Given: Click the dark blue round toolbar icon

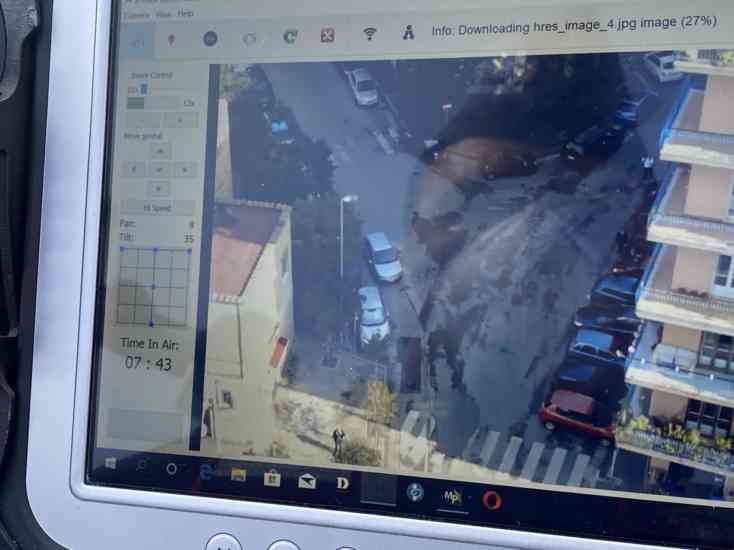Looking at the screenshot, I should coord(210,38).
